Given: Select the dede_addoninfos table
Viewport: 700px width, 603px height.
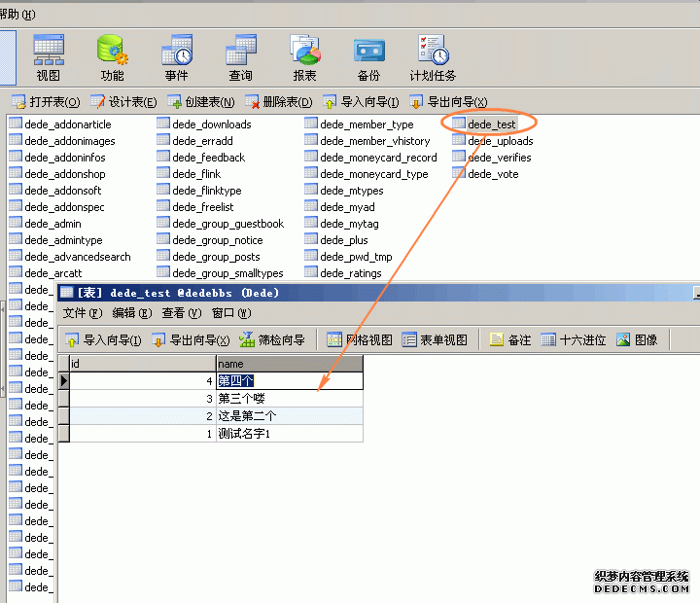Looking at the screenshot, I should pos(57,158).
